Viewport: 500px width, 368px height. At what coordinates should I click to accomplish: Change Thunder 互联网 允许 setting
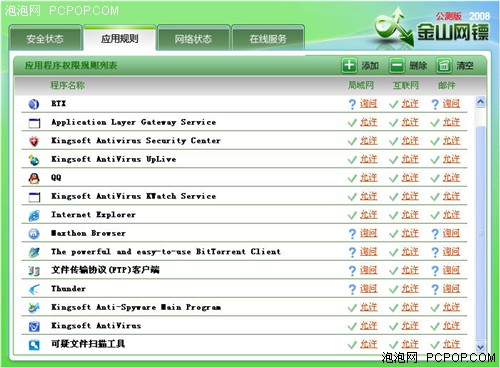410,289
